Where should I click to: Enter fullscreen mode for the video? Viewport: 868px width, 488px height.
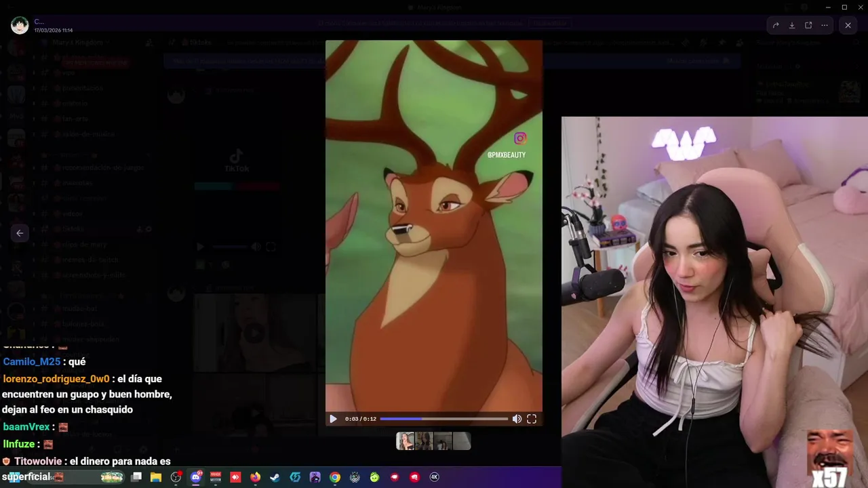(x=532, y=419)
